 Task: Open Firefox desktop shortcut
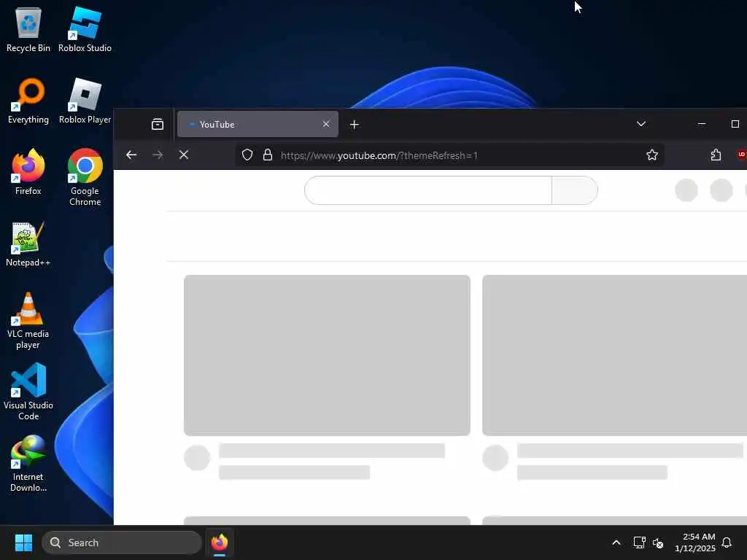tap(28, 172)
